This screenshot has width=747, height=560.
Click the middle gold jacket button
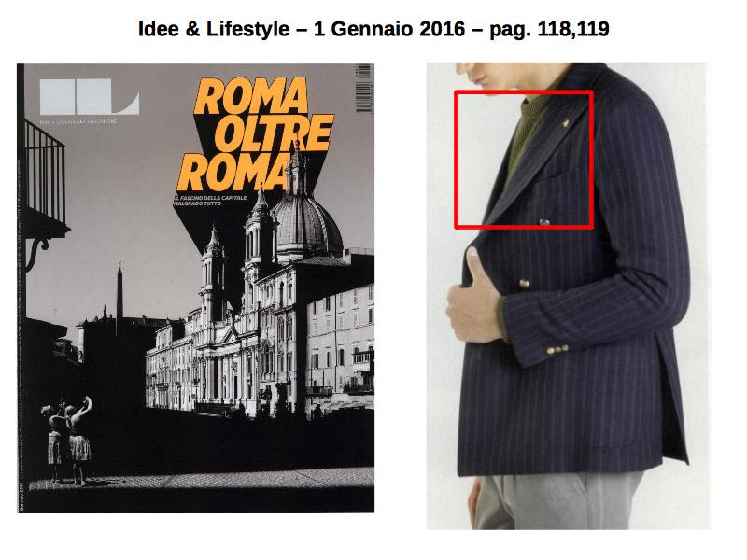click(525, 284)
